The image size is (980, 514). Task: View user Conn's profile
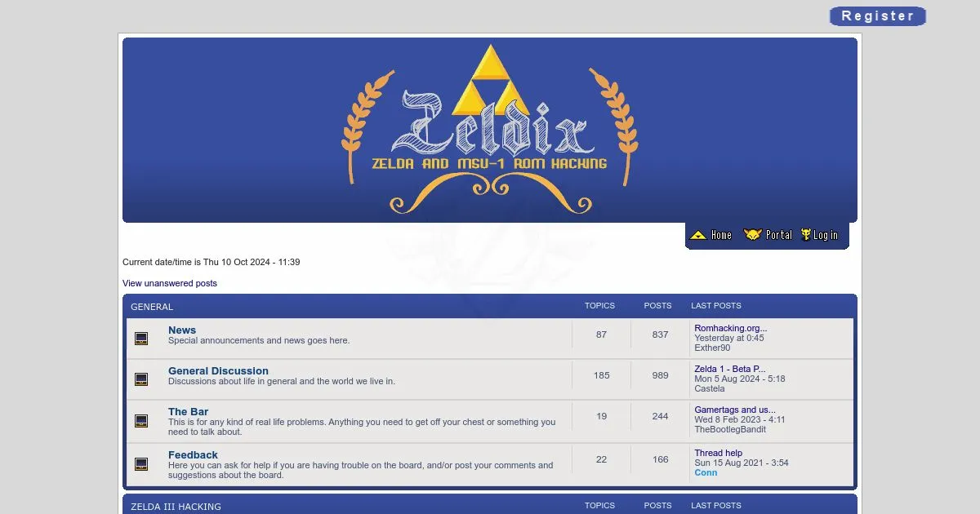pos(706,472)
